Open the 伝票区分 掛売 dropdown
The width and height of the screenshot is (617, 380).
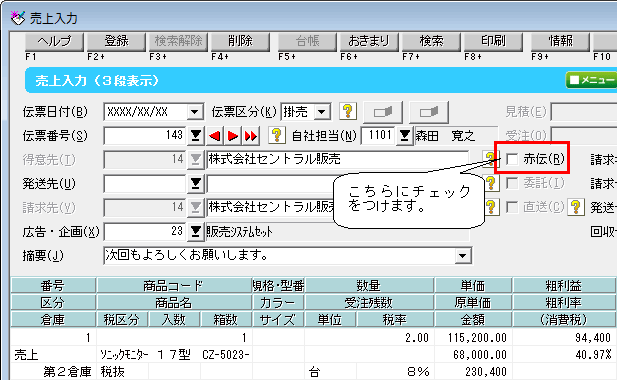322,112
